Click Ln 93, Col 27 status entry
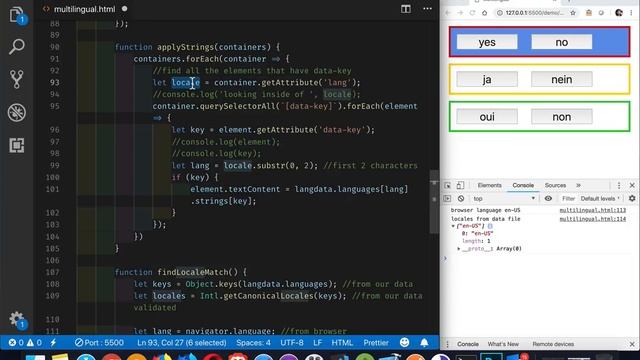The height and width of the screenshot is (360, 640). pyautogui.click(x=182, y=343)
